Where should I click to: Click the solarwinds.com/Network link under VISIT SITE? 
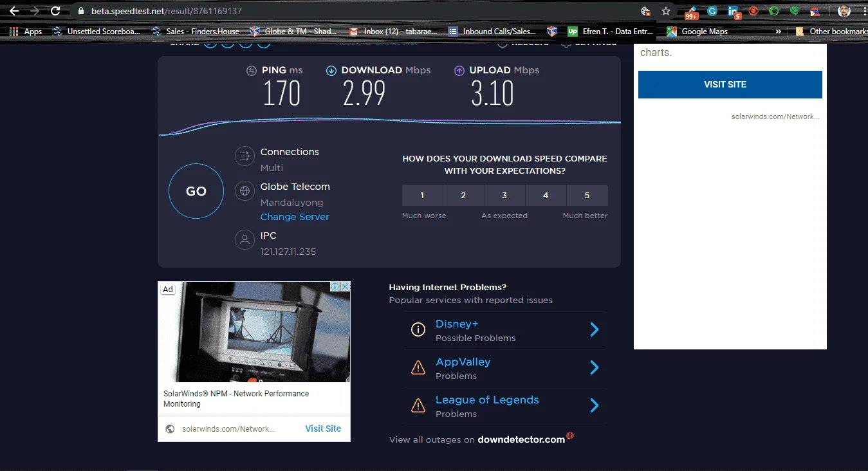pyautogui.click(x=775, y=116)
